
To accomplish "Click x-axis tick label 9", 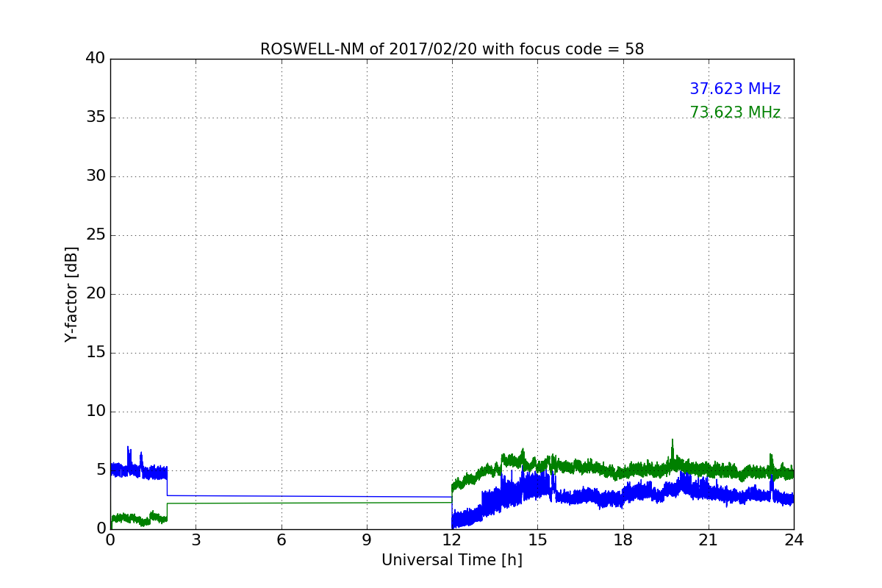I will pyautogui.click(x=367, y=540).
